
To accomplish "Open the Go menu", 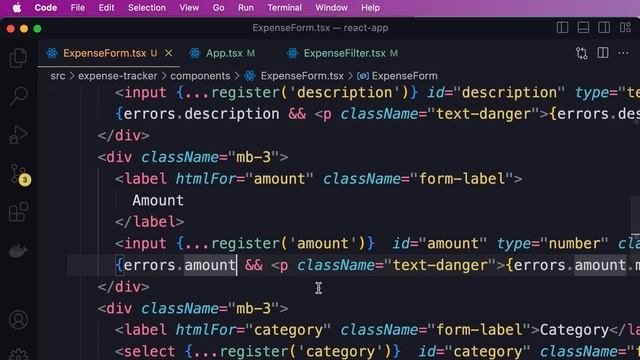I will pyautogui.click(x=218, y=8).
